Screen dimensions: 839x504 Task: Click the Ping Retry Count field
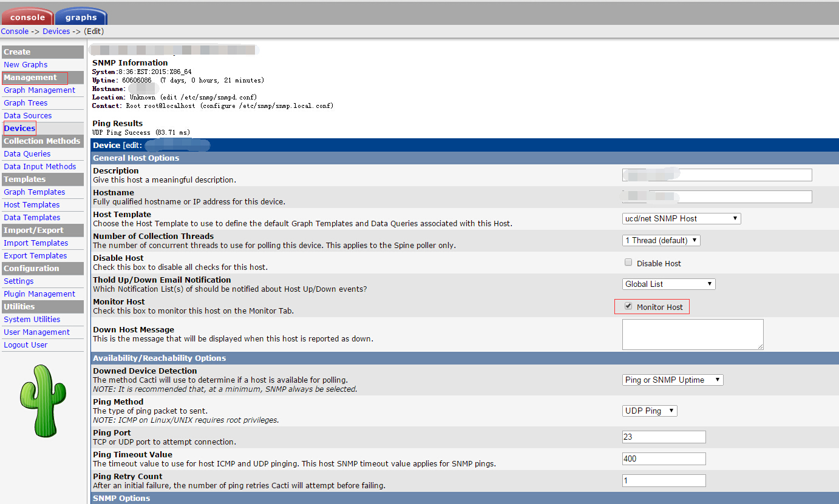pyautogui.click(x=664, y=480)
